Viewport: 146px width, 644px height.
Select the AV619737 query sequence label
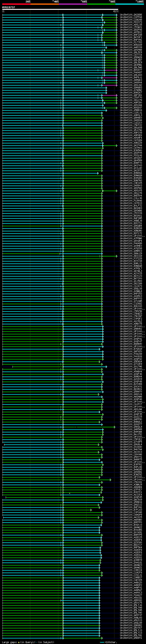tap(8, 7)
